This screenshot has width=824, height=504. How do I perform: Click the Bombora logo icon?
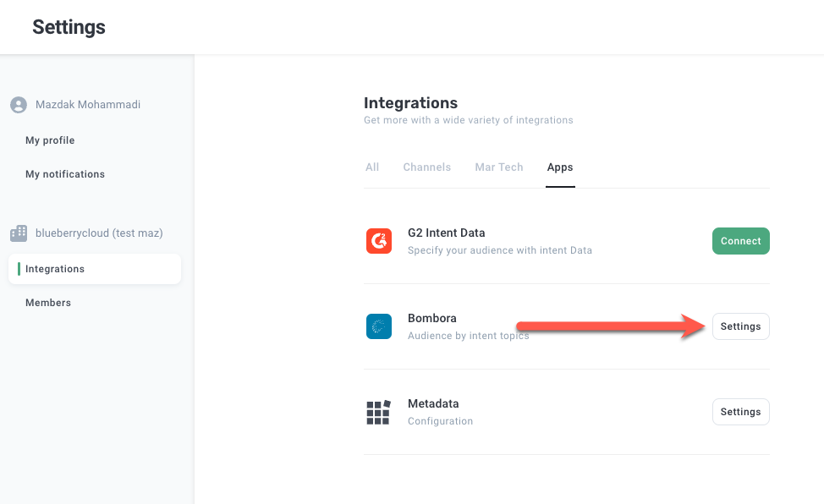pos(379,326)
